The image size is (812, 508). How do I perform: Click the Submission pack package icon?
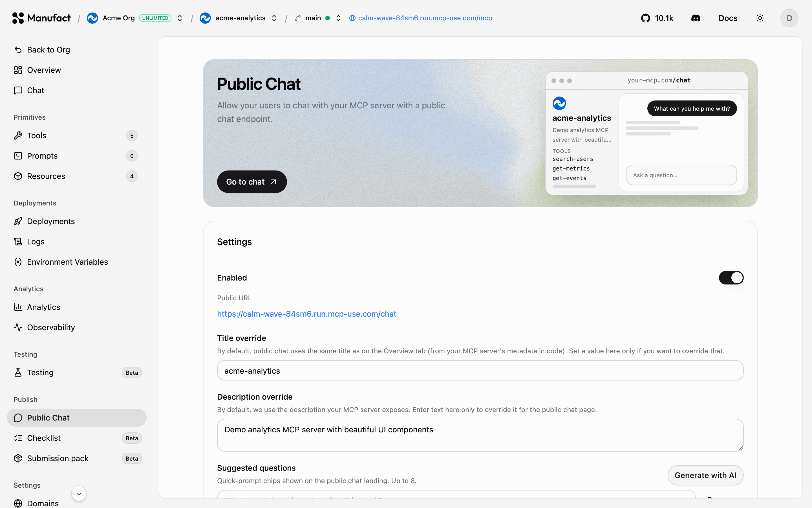point(18,458)
